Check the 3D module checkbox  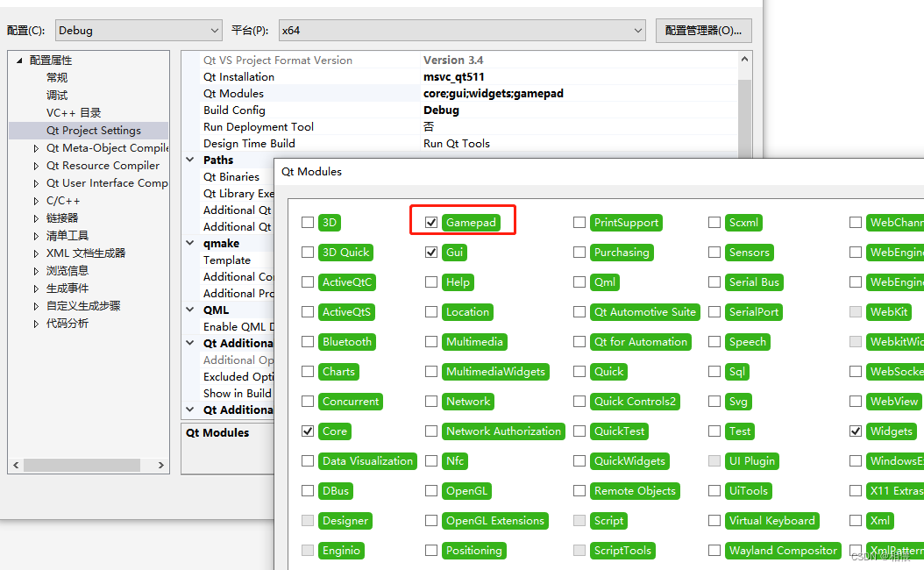tap(308, 222)
